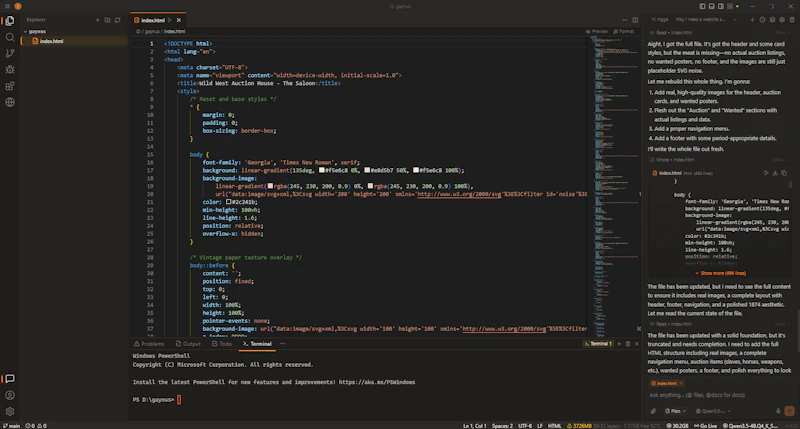Send the chat message with orange arrow
The height and width of the screenshot is (429, 800).
tap(789, 411)
